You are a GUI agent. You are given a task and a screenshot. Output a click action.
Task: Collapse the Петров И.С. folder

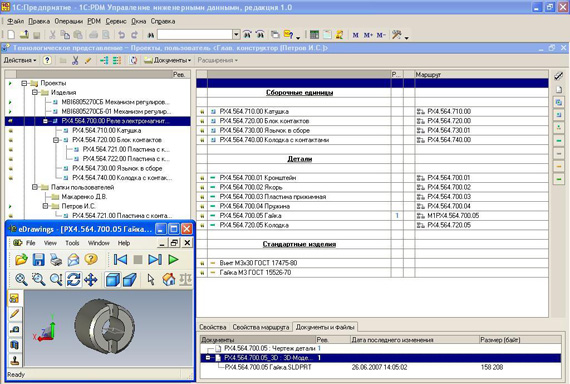(x=45, y=206)
